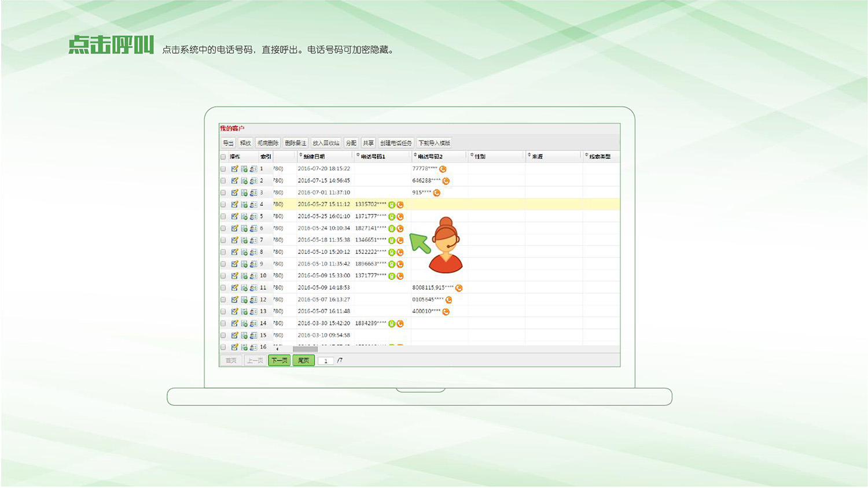Select the checkbox for row 12
This screenshot has width=868, height=488.
coord(223,300)
